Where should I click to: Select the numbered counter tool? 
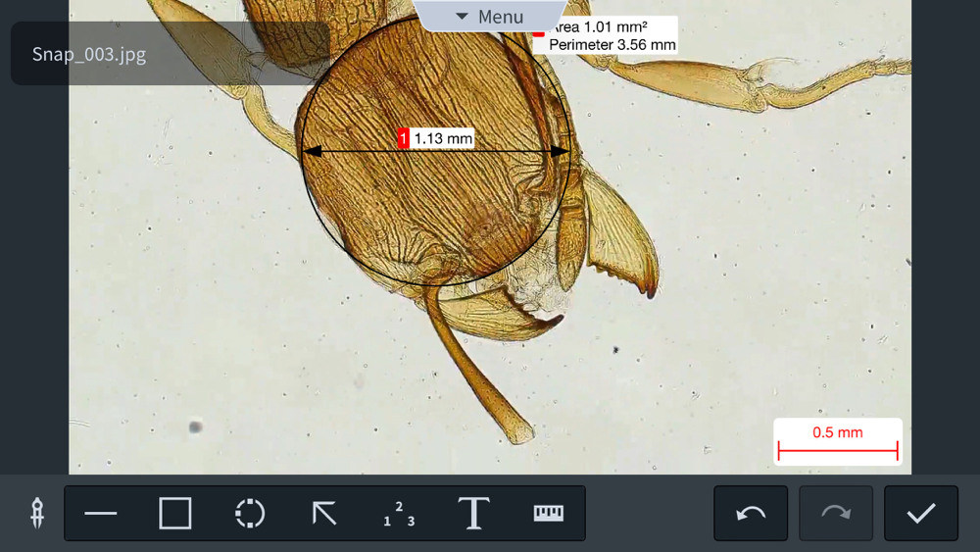tap(399, 514)
